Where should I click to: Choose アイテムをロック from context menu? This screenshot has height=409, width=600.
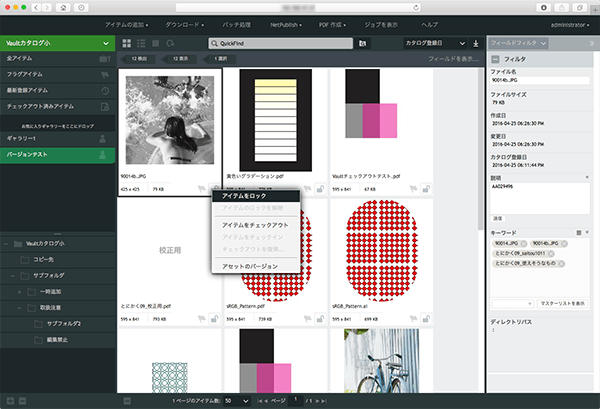pos(256,196)
